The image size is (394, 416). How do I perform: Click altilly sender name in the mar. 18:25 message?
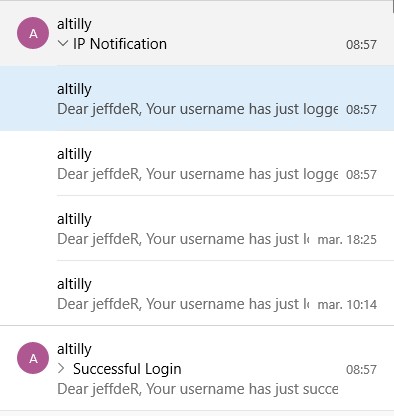point(74,219)
